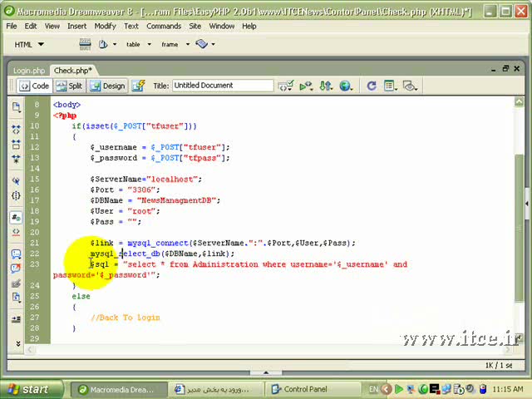Screen dimensions: 532x399
Task: Click the frame insert button
Action: [170, 44]
